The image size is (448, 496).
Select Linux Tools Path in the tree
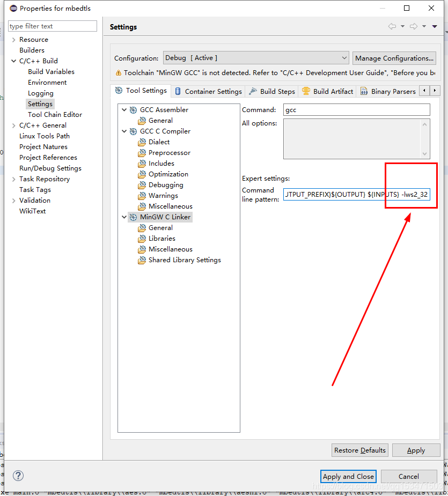click(x=45, y=136)
